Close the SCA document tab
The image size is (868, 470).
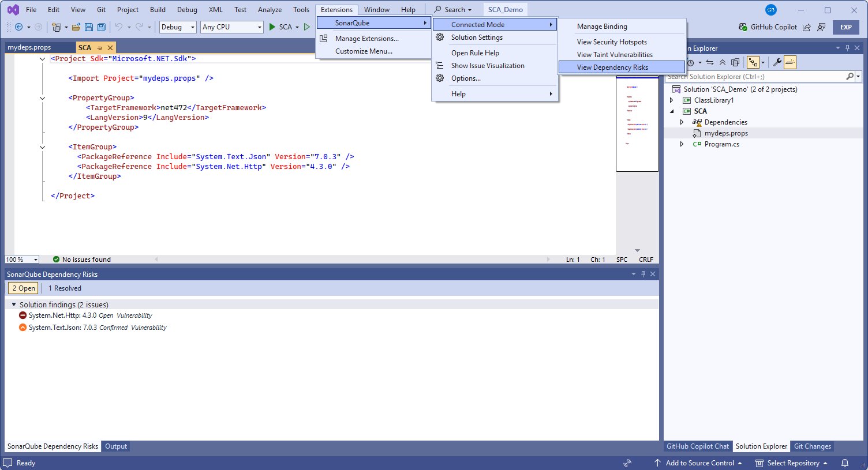(x=110, y=48)
